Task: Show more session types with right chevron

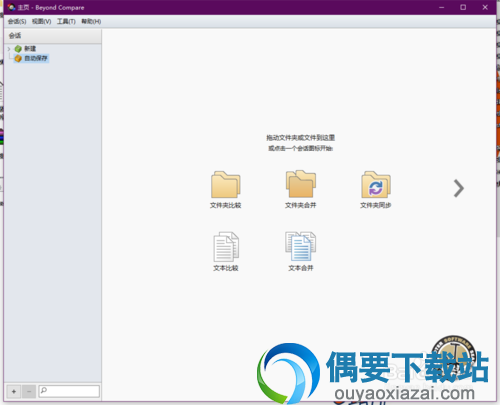Action: coord(459,189)
